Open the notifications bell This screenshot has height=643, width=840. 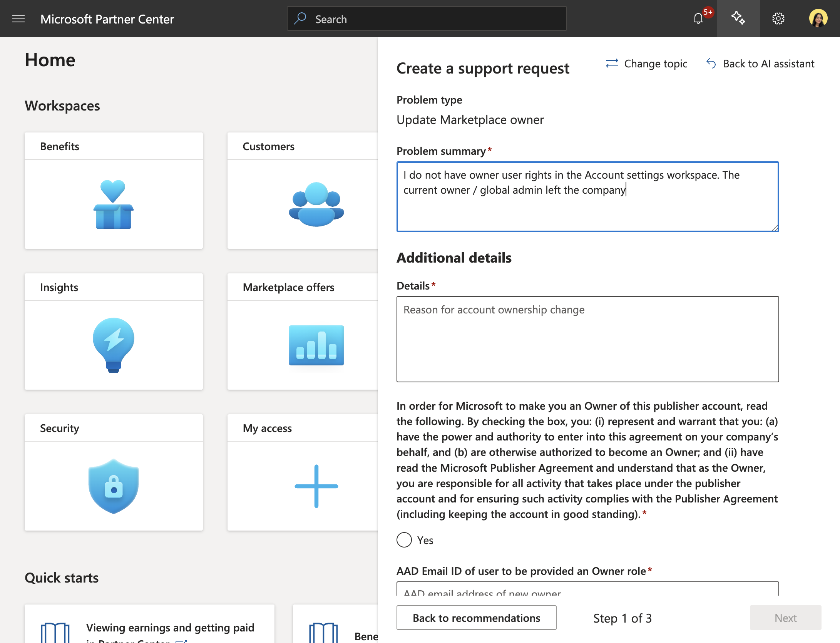click(698, 18)
